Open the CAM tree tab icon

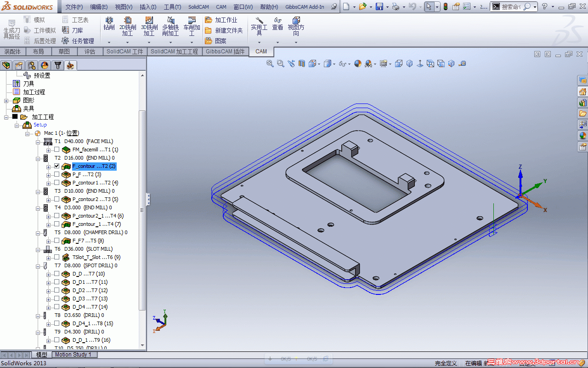70,65
